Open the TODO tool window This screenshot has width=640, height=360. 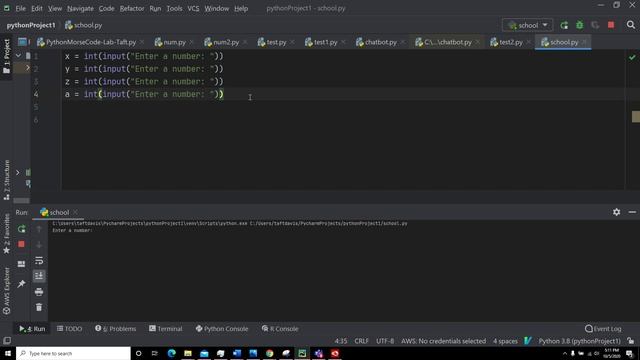pyautogui.click(x=69, y=329)
